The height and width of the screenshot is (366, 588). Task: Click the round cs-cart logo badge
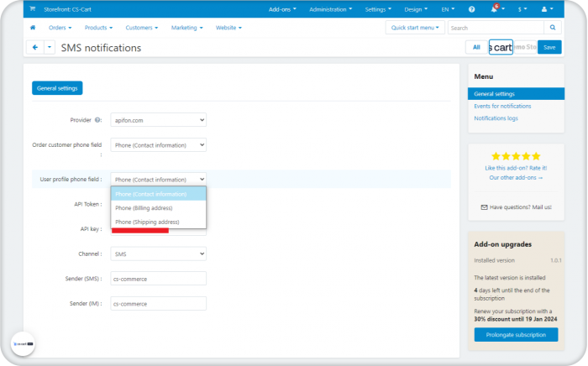click(x=24, y=344)
